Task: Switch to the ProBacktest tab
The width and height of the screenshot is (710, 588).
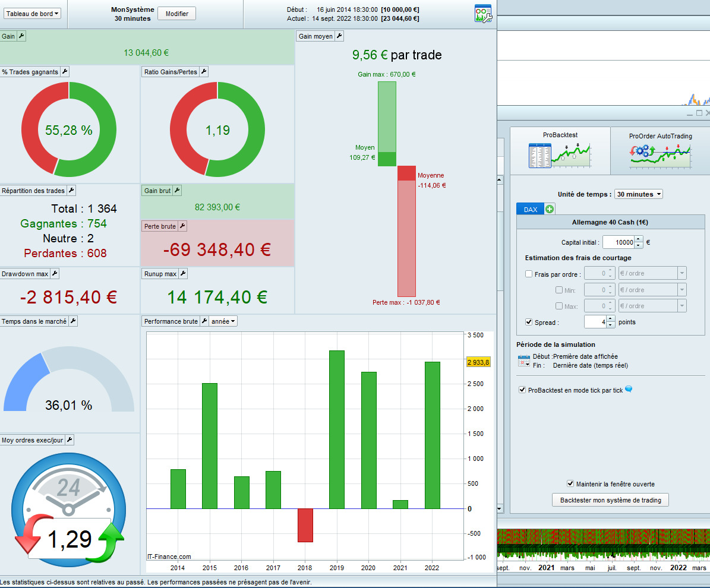Action: [x=560, y=150]
